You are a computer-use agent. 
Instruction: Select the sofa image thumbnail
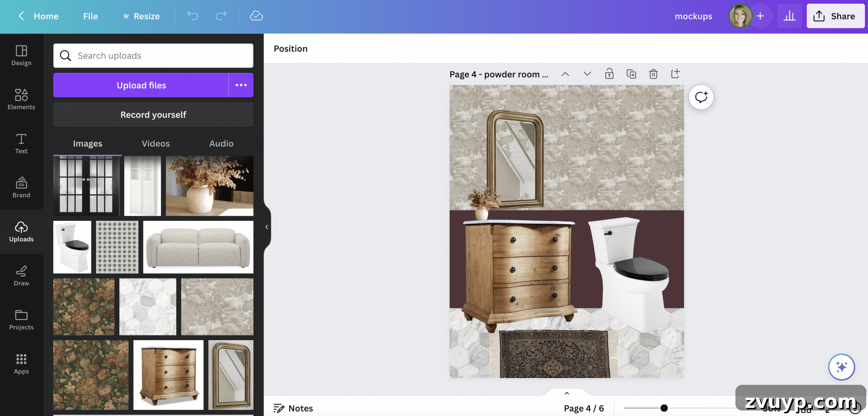(198, 247)
